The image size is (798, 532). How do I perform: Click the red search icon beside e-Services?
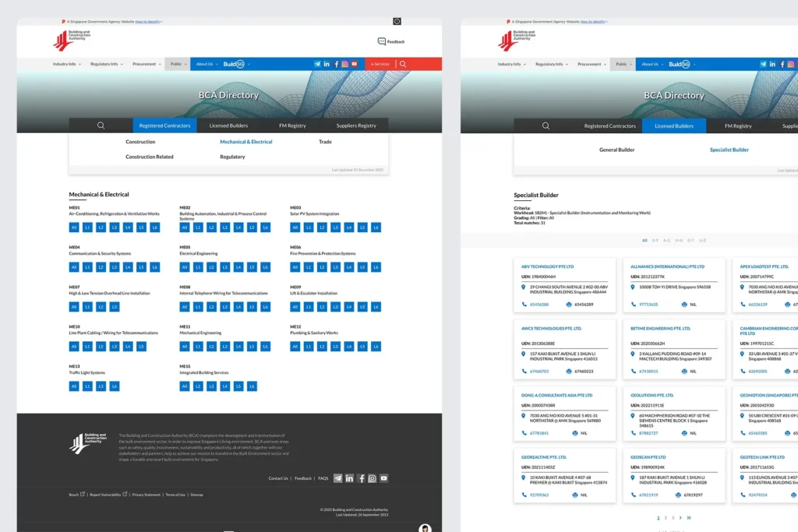[x=403, y=64]
